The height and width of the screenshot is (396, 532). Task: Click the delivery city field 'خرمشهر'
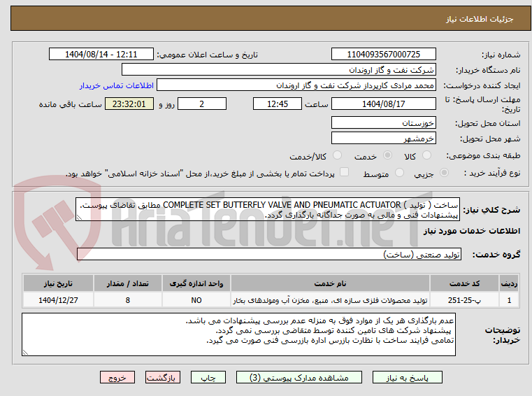coord(383,139)
